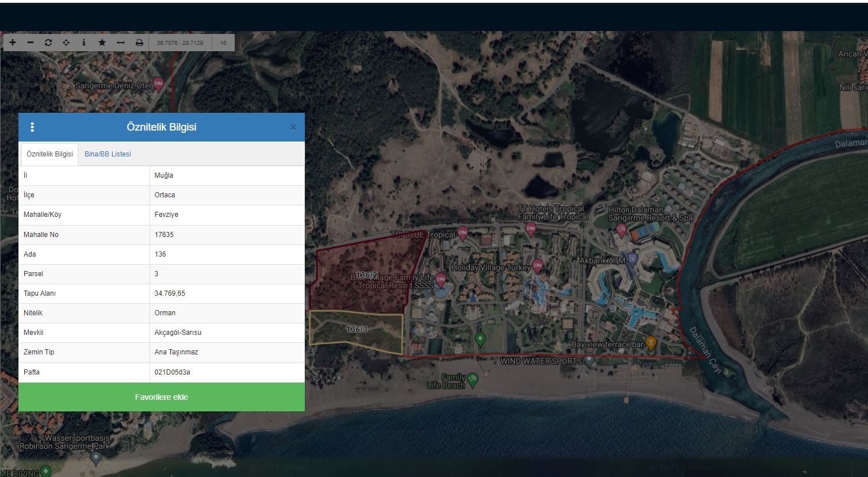Click the Zemin Tip field label
The image size is (868, 477).
click(39, 352)
